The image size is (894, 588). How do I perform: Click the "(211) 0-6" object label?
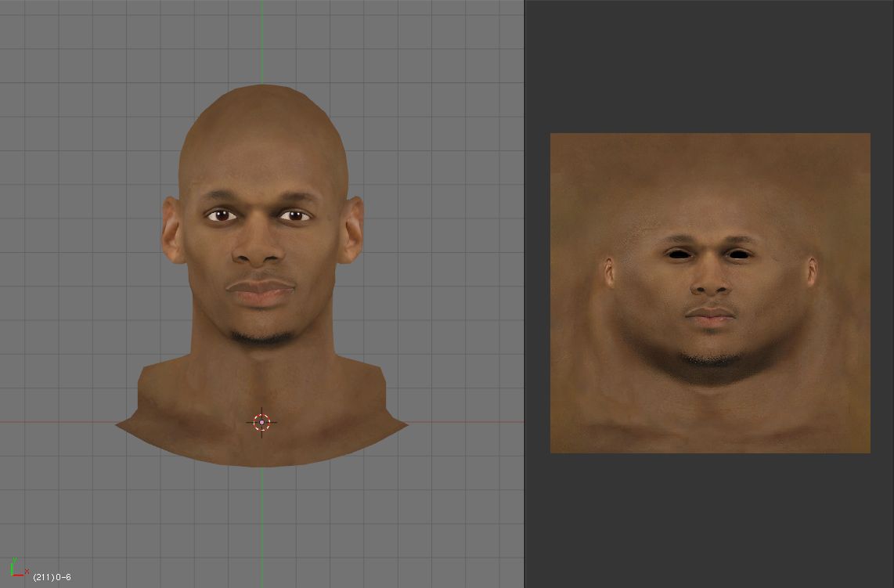[x=52, y=578]
